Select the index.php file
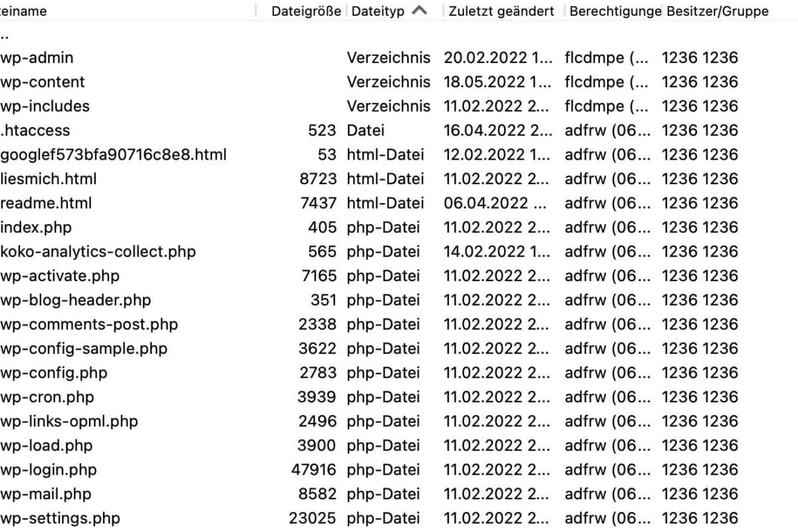The height and width of the screenshot is (532, 798). coord(36,227)
